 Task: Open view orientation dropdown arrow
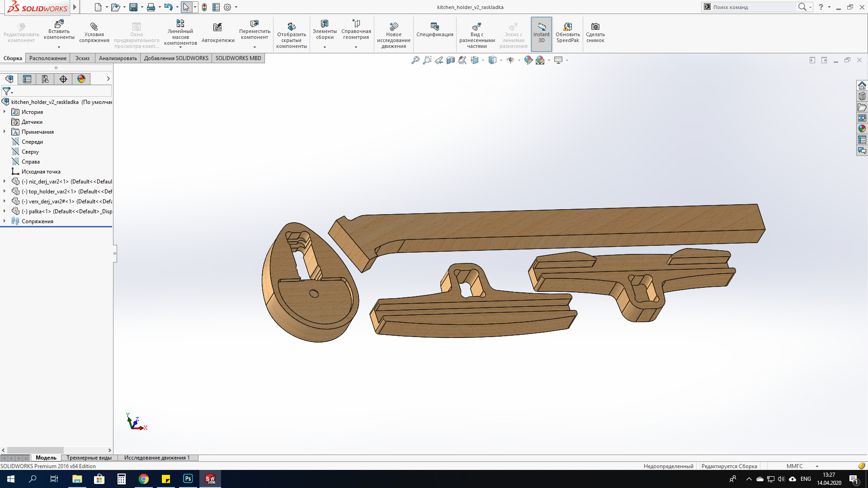[x=483, y=60]
